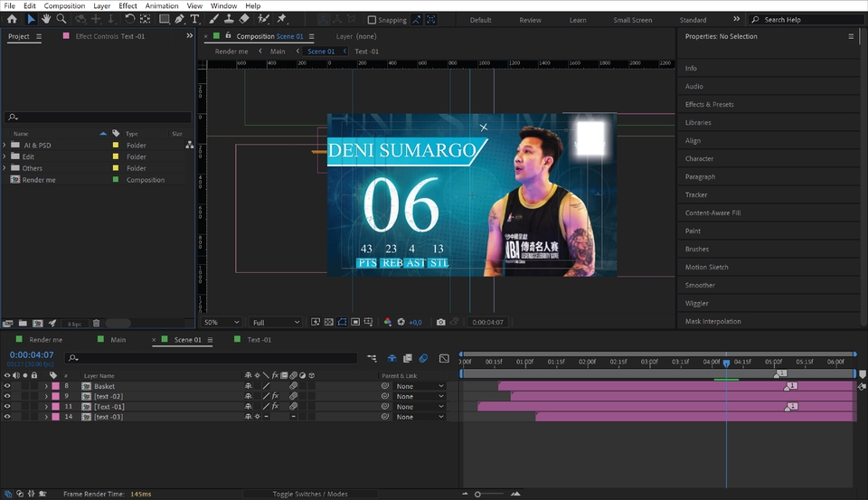Select the Zoom tool in toolbar
Image resolution: width=868 pixels, height=500 pixels.
pyautogui.click(x=61, y=19)
